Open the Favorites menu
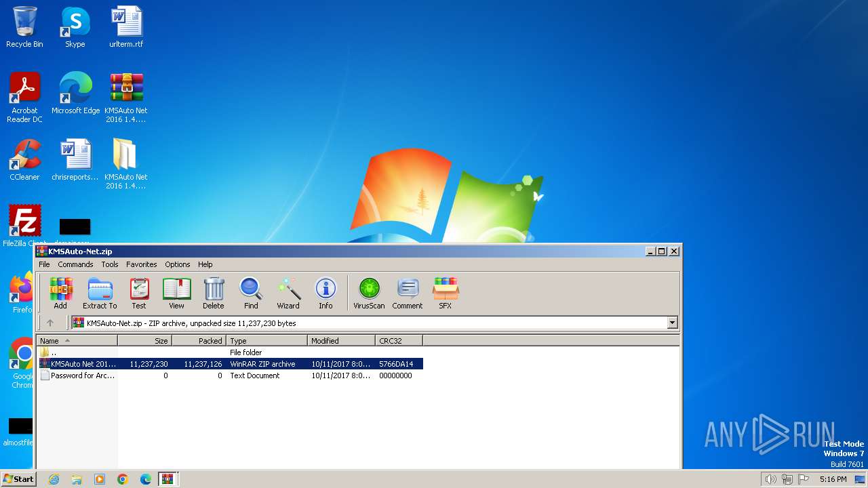Screen dimensions: 868x488 [141, 264]
